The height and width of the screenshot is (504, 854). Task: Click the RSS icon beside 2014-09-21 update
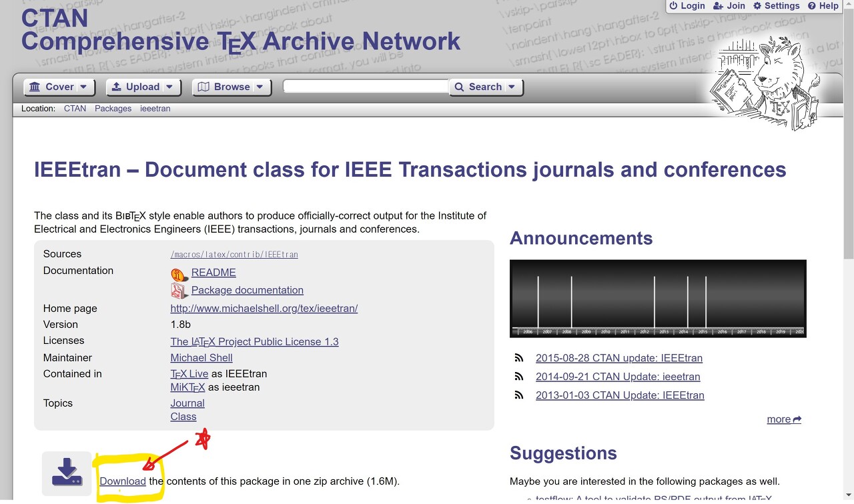[x=519, y=377]
